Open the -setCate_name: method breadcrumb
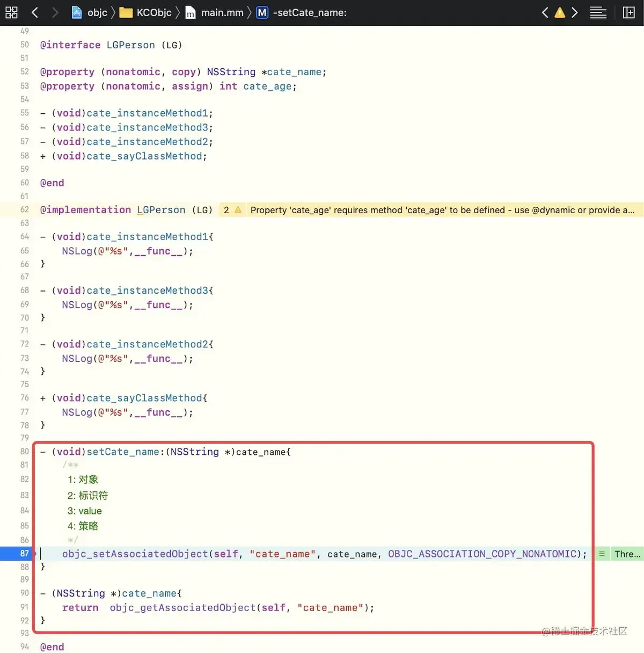The image size is (644, 653). 301,12
